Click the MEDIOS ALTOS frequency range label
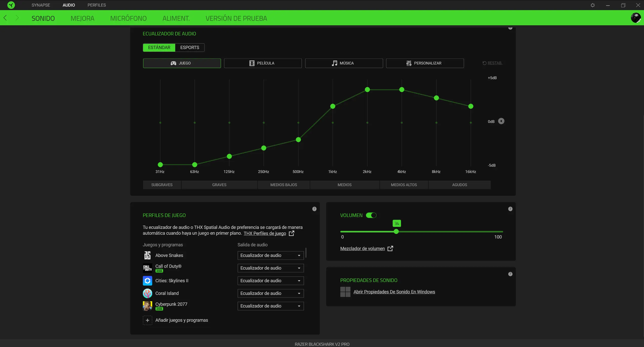Viewport: 644px width, 347px height. [x=404, y=185]
